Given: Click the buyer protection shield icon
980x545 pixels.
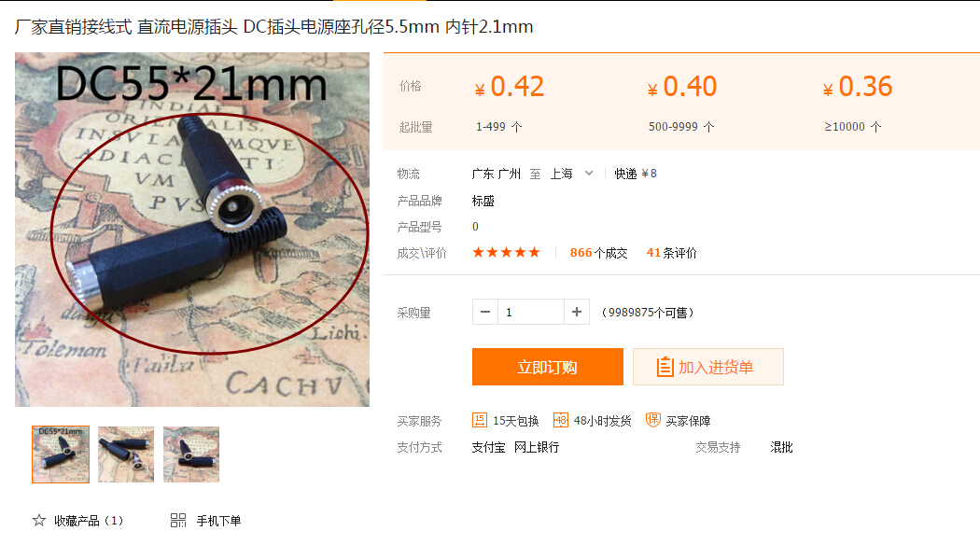Looking at the screenshot, I should [653, 420].
